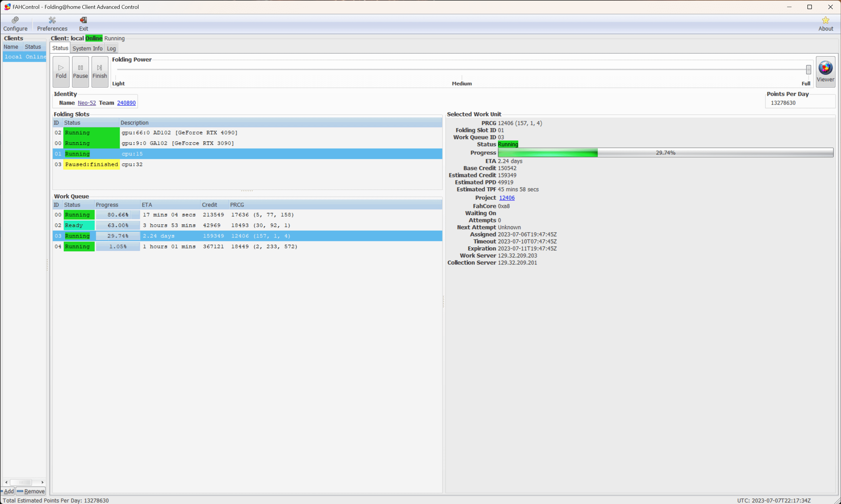This screenshot has height=504, width=841.
Task: Select folding slot 00 RTX 3090
Action: [247, 143]
